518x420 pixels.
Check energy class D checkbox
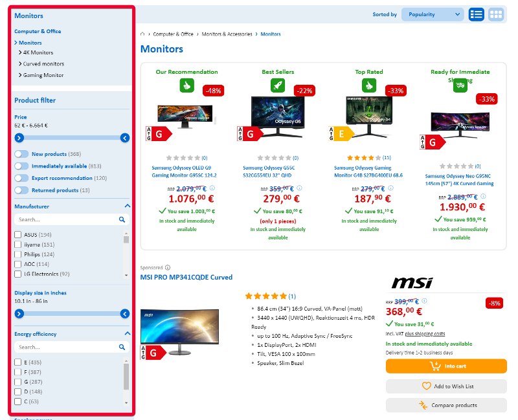tap(18, 392)
